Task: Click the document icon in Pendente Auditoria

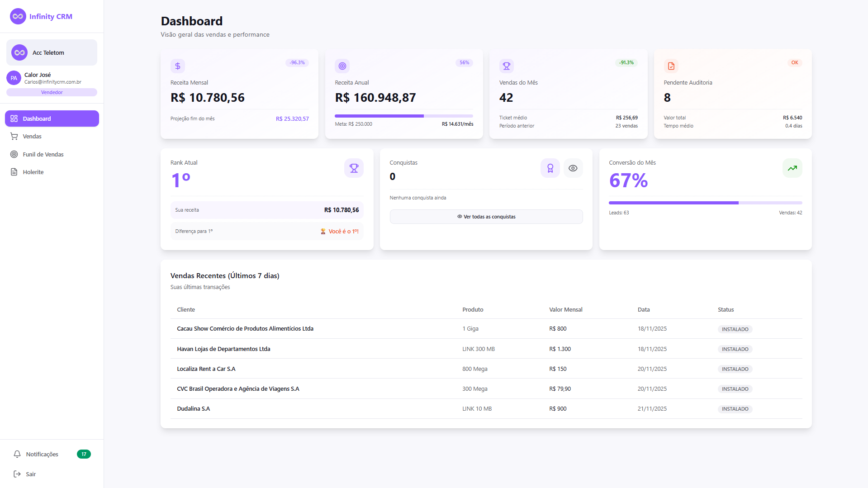Action: coord(671,66)
